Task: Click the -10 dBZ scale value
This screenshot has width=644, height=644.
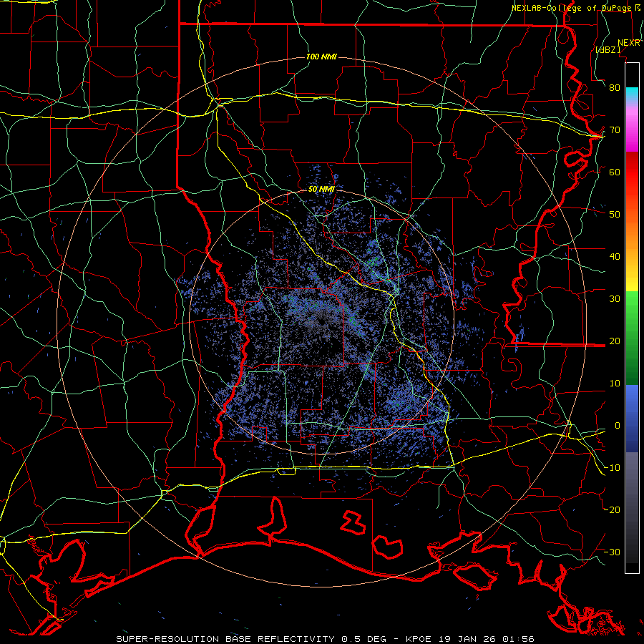Action: [x=612, y=468]
